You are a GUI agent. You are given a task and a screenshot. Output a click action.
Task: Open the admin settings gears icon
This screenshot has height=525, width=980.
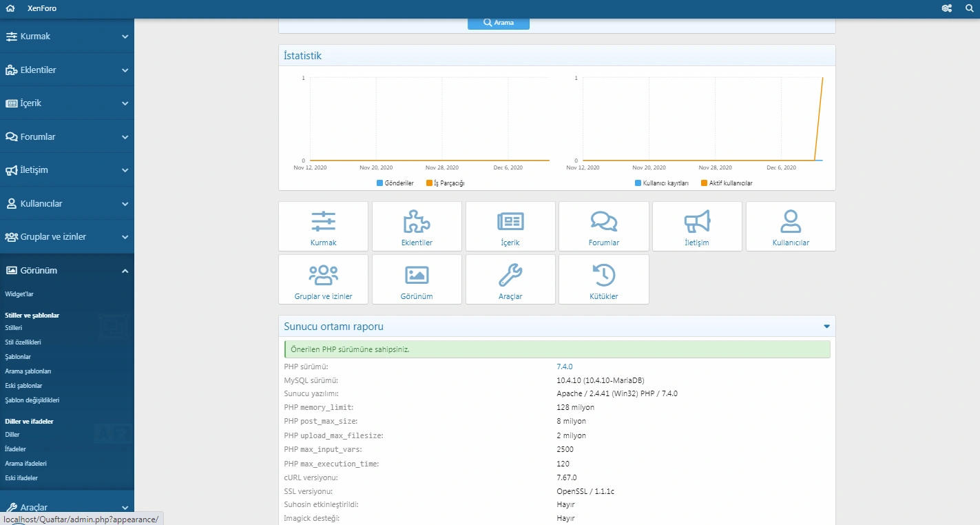947,8
